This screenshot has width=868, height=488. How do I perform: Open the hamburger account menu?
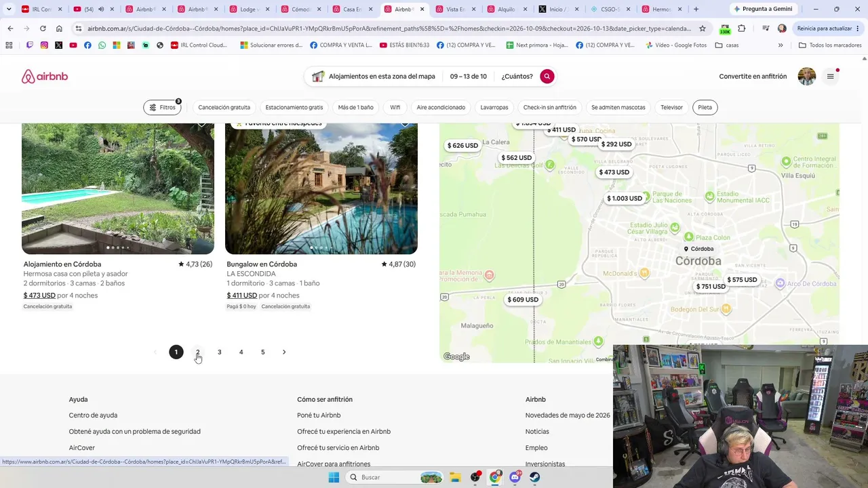830,77
